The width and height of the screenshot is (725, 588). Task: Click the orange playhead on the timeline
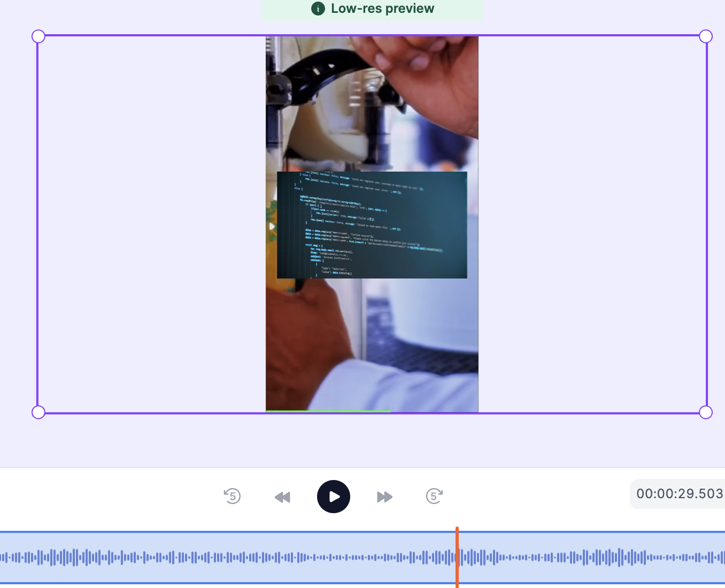point(457,557)
